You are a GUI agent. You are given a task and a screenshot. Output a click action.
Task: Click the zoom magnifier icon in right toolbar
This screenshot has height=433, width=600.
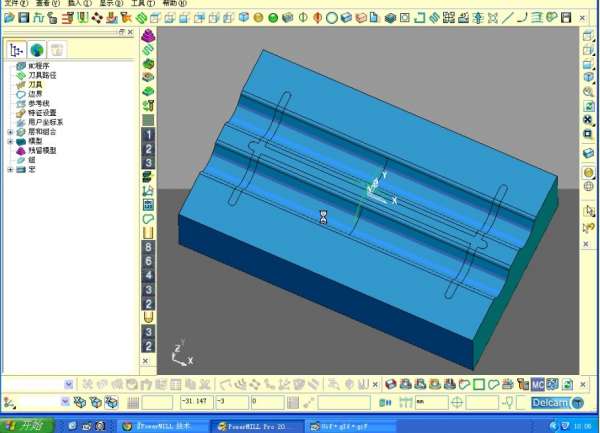(x=589, y=92)
